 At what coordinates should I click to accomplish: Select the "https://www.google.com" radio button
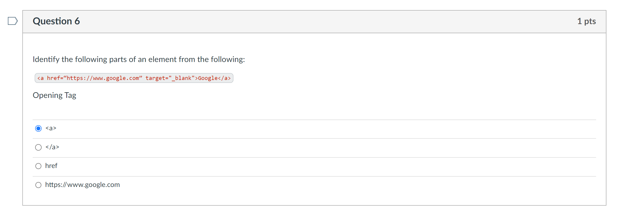(x=38, y=185)
